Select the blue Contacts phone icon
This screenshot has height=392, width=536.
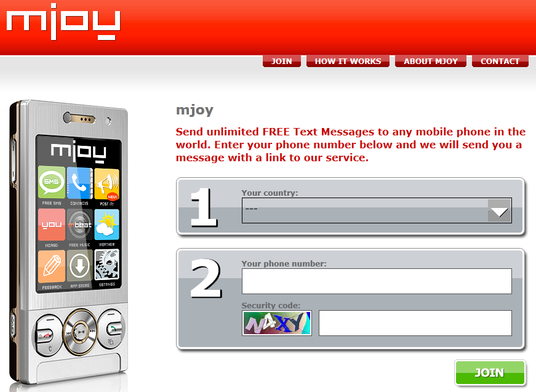tap(79, 183)
